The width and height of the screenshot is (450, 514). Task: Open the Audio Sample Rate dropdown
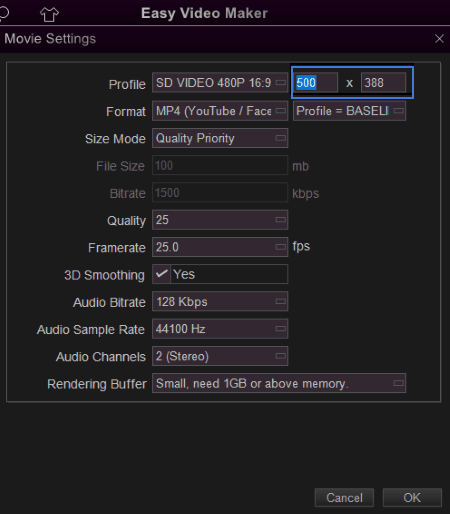pos(220,329)
